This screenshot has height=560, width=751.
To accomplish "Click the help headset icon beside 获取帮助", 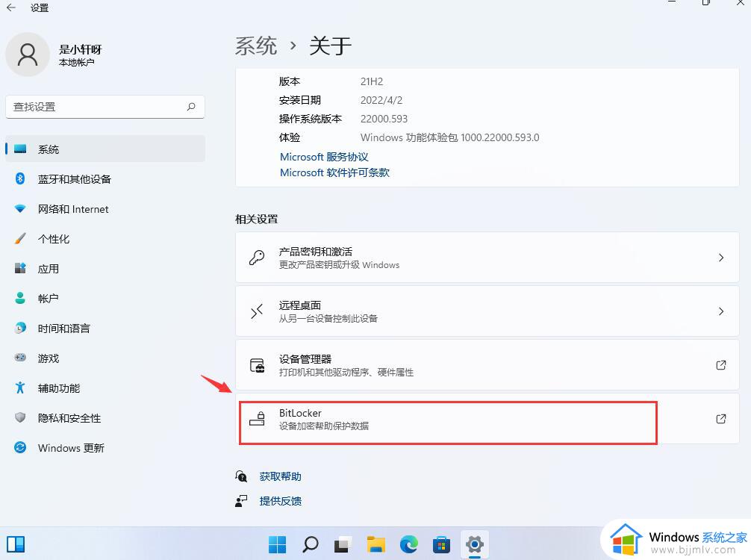I will [x=241, y=476].
